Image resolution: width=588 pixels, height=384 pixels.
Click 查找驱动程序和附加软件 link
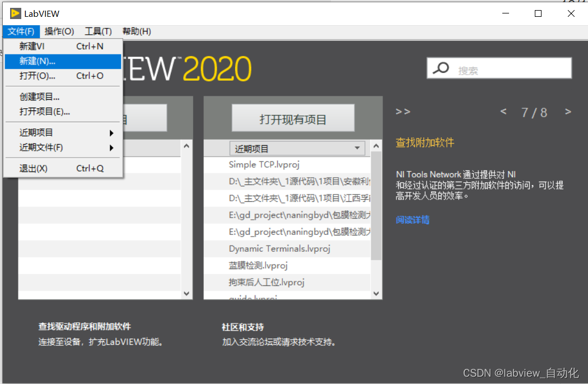(85, 327)
